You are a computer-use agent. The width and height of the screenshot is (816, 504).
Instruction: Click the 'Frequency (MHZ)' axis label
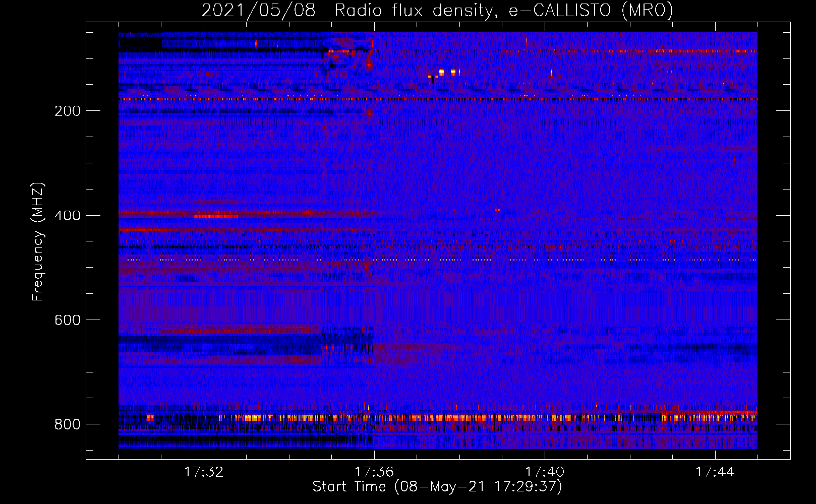pos(38,242)
